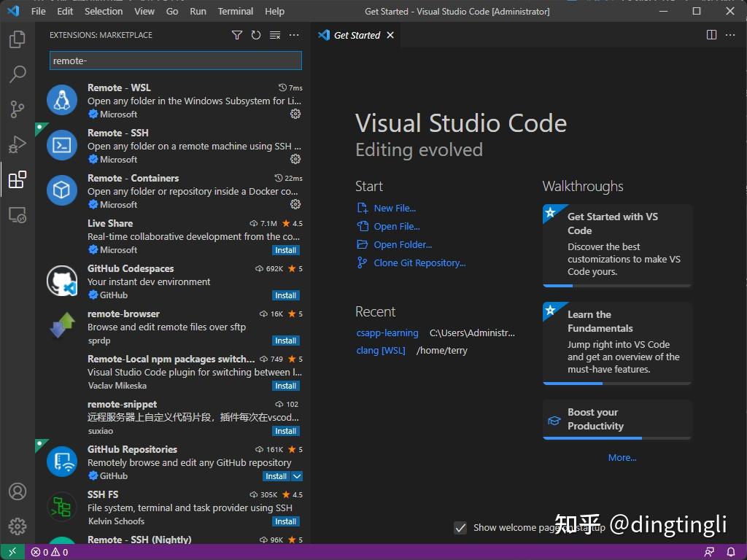The image size is (747, 560).
Task: Click the extensions search input field
Action: [x=175, y=61]
